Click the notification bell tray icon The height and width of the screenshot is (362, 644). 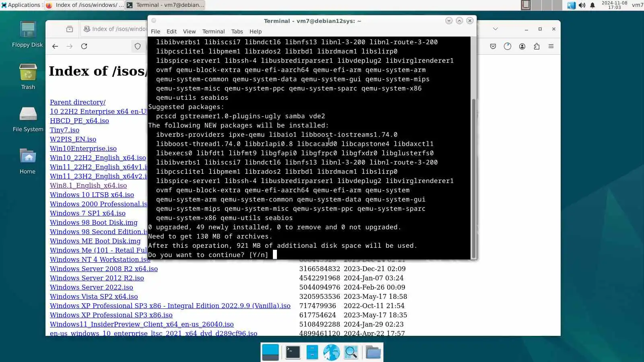coord(592,5)
